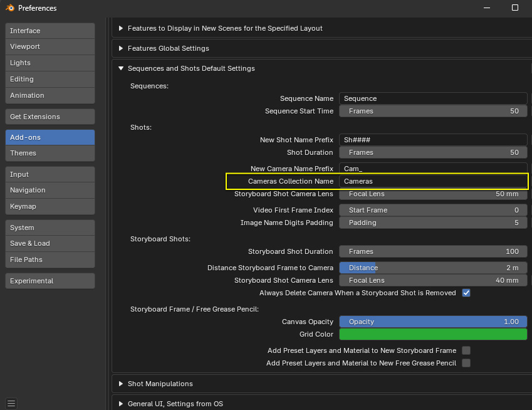Disable Always Delete Camera checkbox
The width and height of the screenshot is (532, 410).
[x=466, y=293]
